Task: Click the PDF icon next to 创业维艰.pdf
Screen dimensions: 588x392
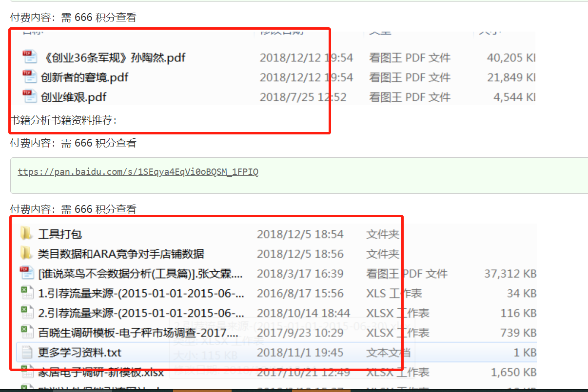Action: (29, 96)
